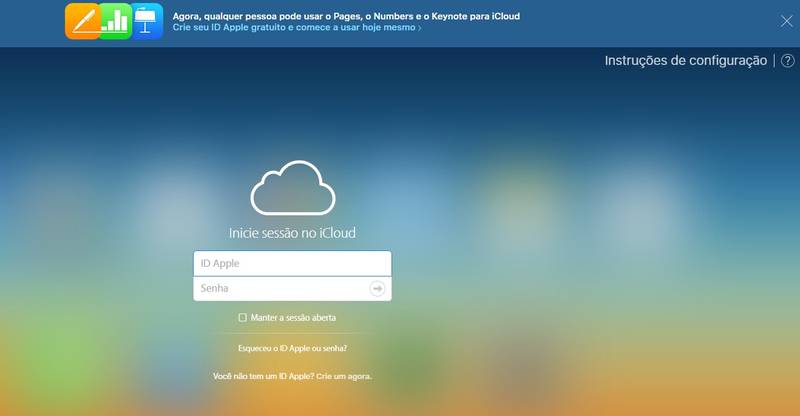This screenshot has width=800, height=416.
Task: Focus the ID Apple input field
Action: 292,263
